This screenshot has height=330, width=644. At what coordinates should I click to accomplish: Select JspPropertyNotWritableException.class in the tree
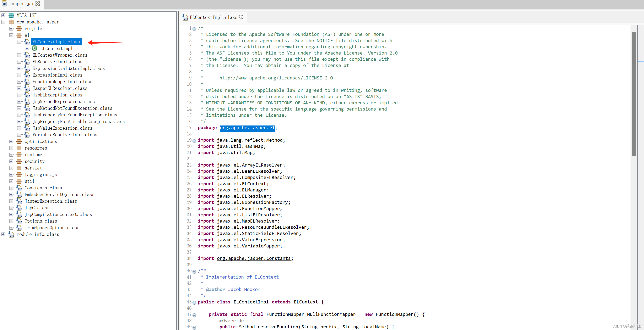click(x=79, y=122)
